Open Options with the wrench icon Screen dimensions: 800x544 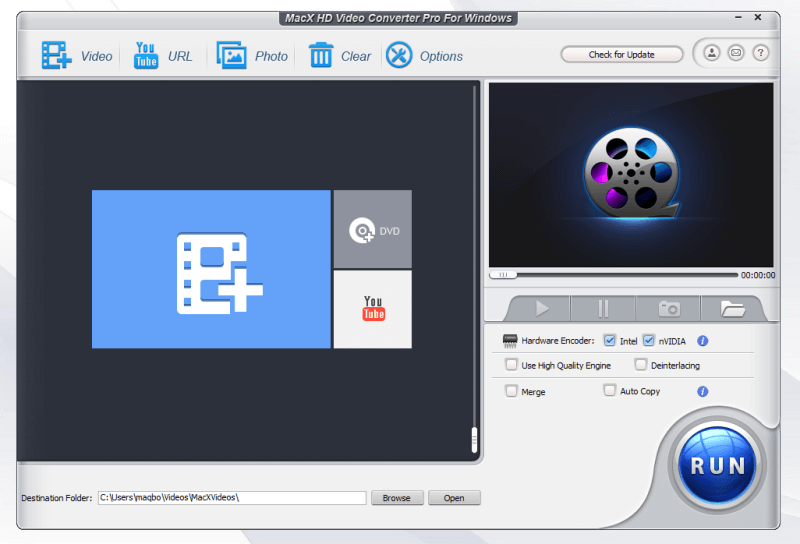pos(399,55)
